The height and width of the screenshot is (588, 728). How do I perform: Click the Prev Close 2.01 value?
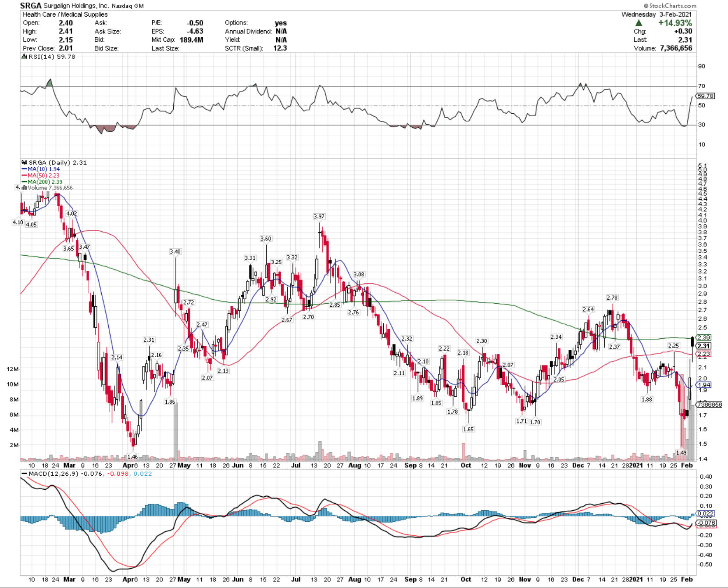pyautogui.click(x=66, y=48)
